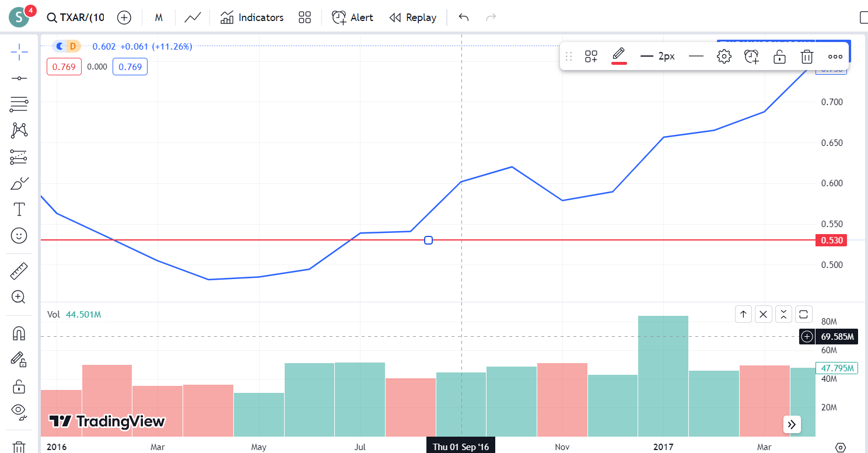Screen dimensions: 868x453
Task: Open symbol search for TXAR
Action: pyautogui.click(x=76, y=18)
